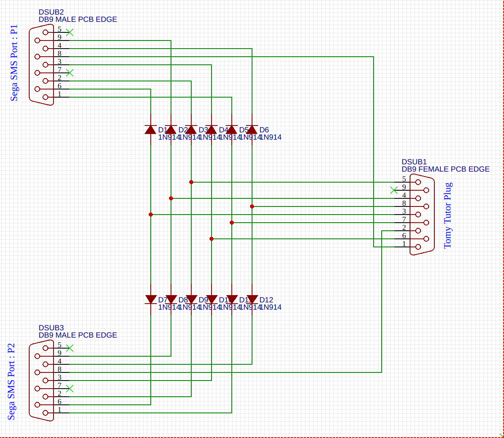Click the DB9 FEMALE PCB EDGE value text

click(446, 169)
